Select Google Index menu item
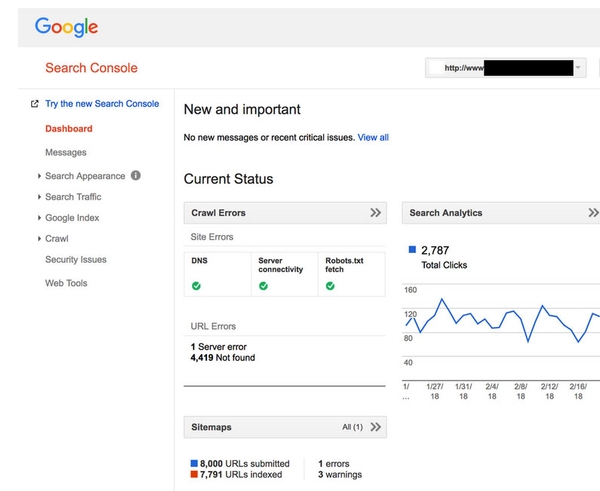 click(x=72, y=218)
